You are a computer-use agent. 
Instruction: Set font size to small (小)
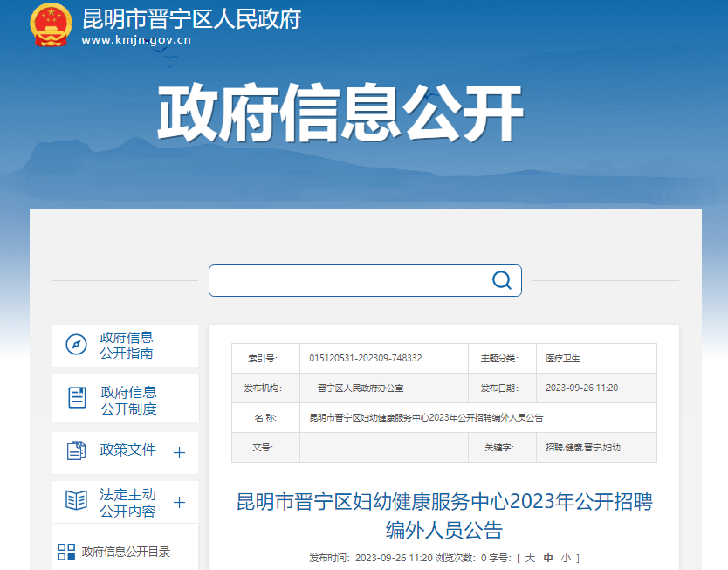click(x=566, y=558)
